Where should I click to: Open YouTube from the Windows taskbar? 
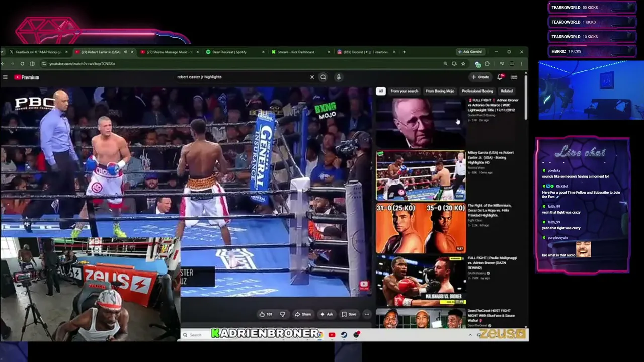pyautogui.click(x=332, y=335)
